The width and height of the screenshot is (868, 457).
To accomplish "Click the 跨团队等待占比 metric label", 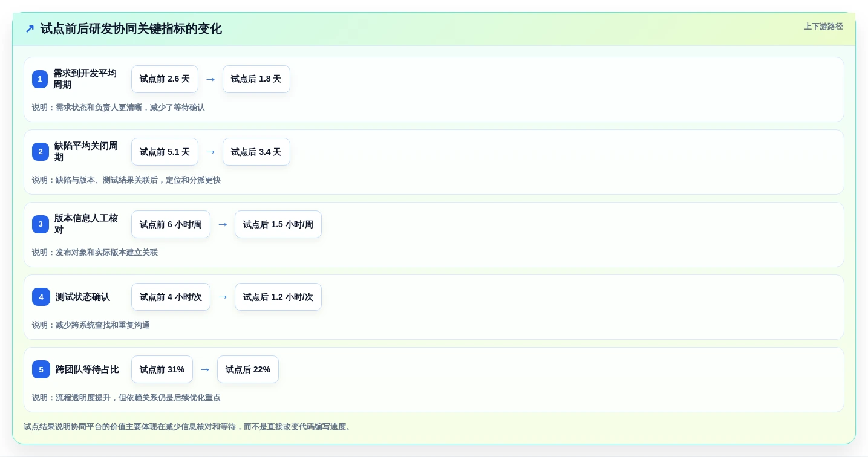I will click(87, 369).
